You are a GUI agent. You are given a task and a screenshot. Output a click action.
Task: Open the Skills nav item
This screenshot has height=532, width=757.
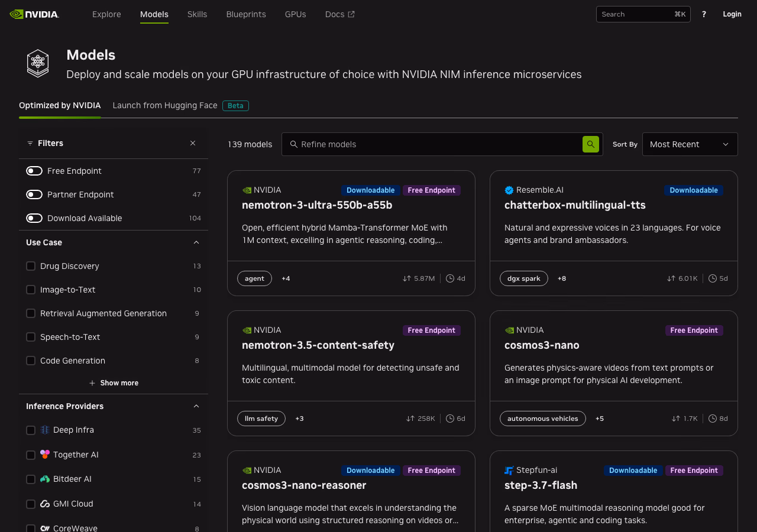197,14
